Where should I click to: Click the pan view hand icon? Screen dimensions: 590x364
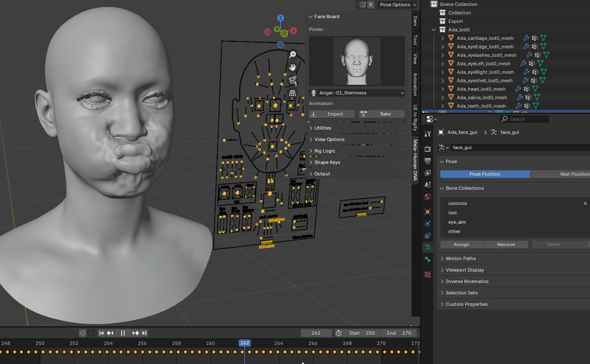coord(292,67)
